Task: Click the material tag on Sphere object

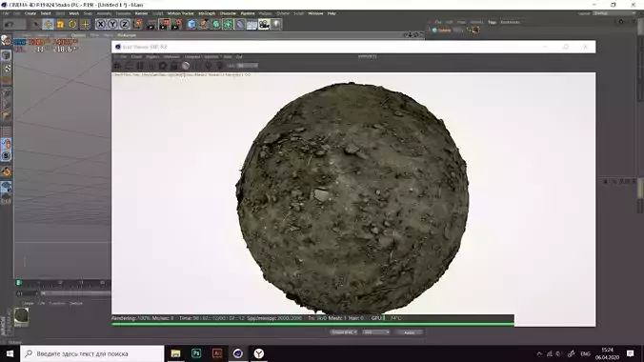Action: (475, 30)
